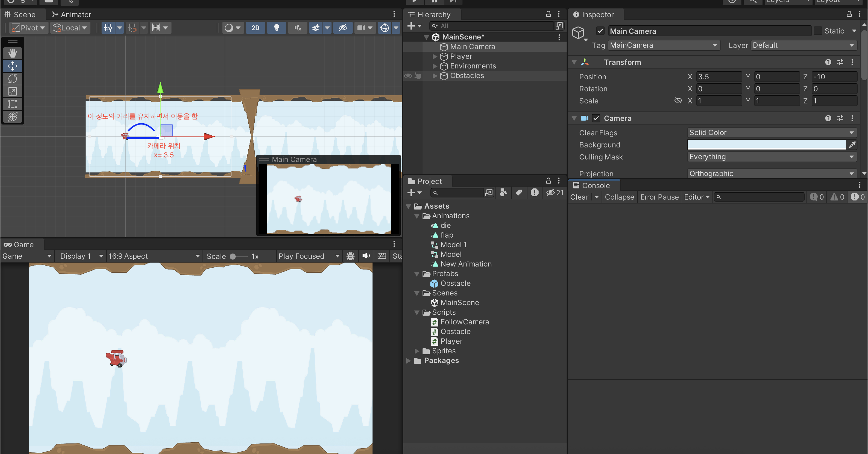
Task: Open the Clear Flags dropdown
Action: pos(772,133)
